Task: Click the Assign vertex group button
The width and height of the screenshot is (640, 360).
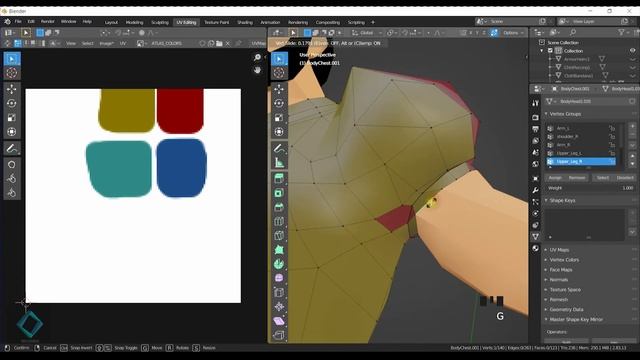Action: [x=555, y=178]
